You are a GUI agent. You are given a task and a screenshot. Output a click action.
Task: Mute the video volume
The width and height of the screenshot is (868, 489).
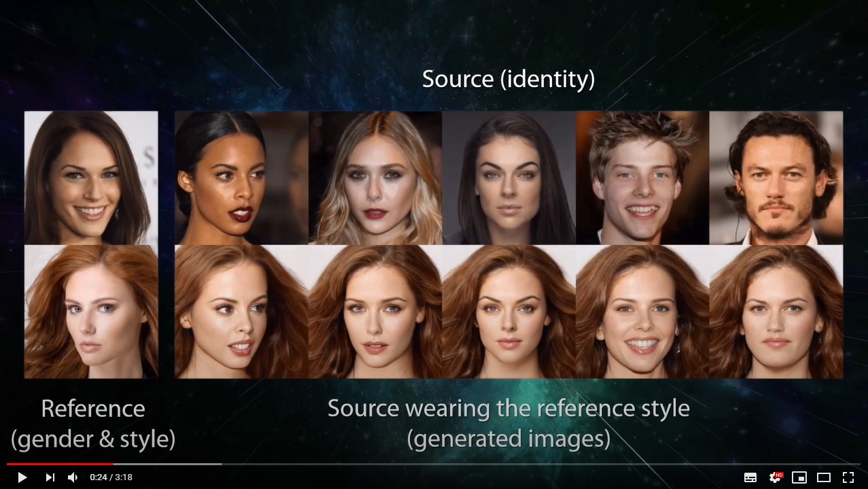tap(73, 477)
